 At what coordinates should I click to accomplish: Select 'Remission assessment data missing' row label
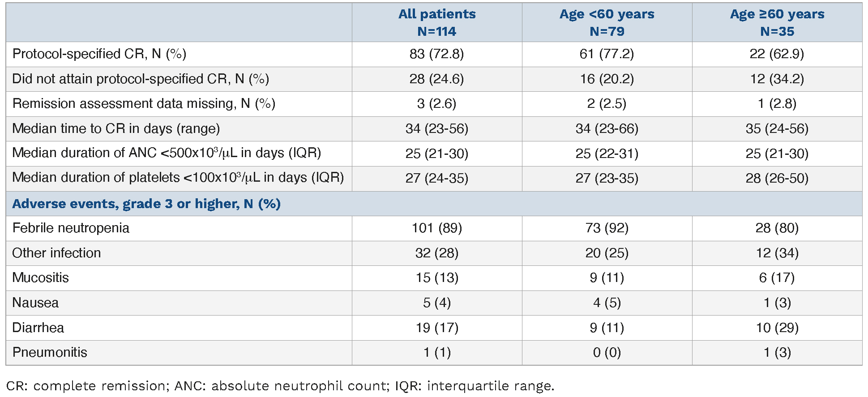[x=144, y=104]
